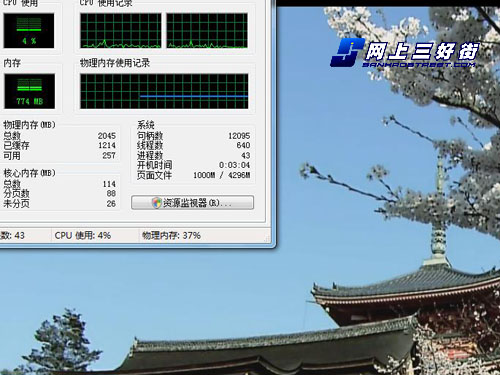The width and height of the screenshot is (500, 375).
Task: Click the left CPU 使用记录 graph
Action: [x=120, y=31]
